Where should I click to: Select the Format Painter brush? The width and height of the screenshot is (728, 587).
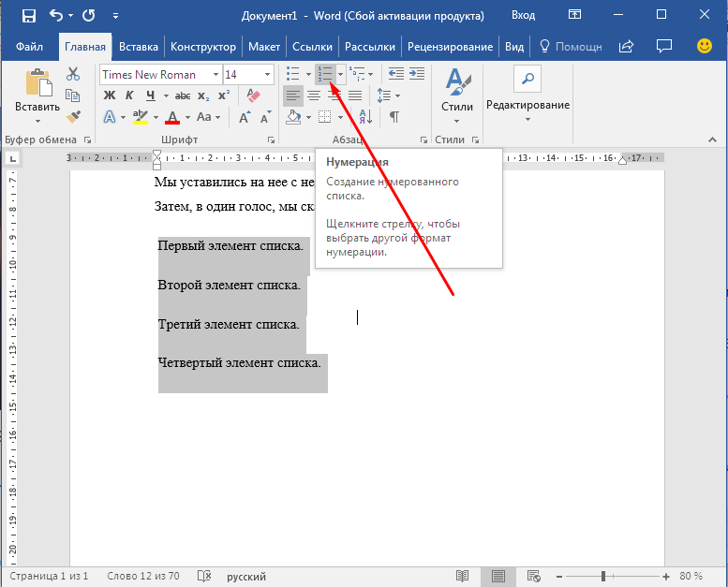pos(73,116)
